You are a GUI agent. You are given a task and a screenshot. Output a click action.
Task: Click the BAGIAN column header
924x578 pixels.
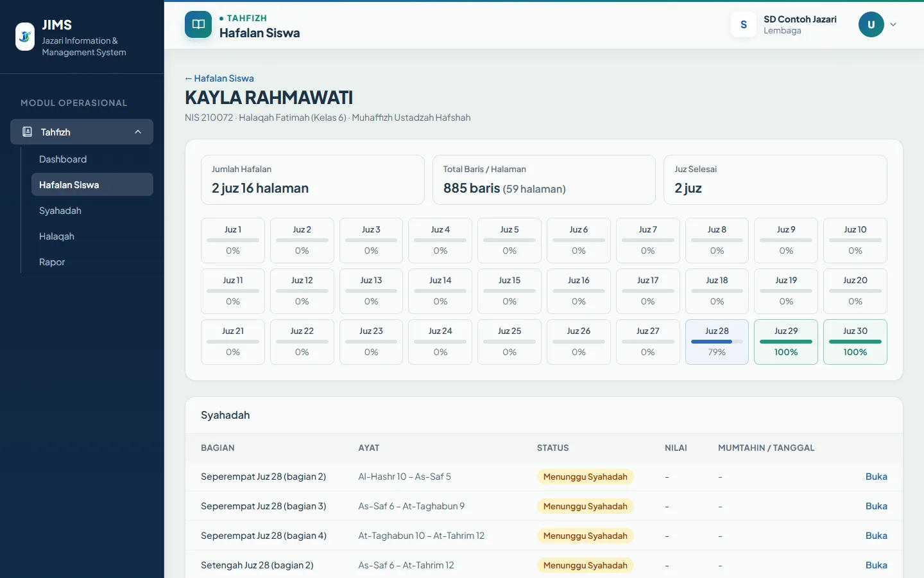tap(218, 448)
